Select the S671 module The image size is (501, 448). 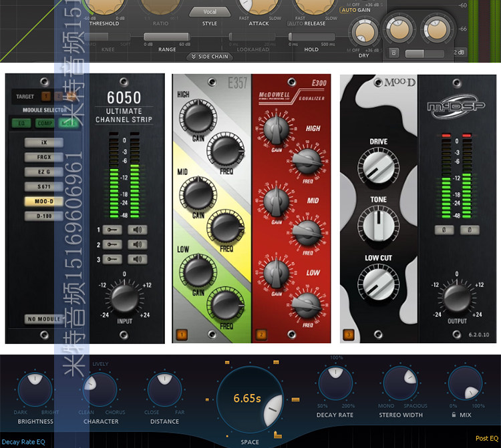[x=44, y=186]
